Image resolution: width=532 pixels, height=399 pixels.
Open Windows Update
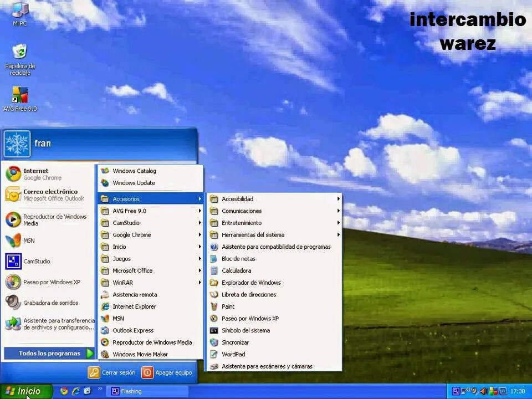(150, 183)
